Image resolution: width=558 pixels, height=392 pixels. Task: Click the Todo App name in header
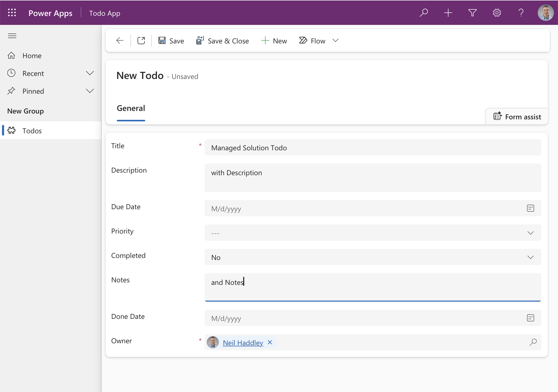[105, 13]
